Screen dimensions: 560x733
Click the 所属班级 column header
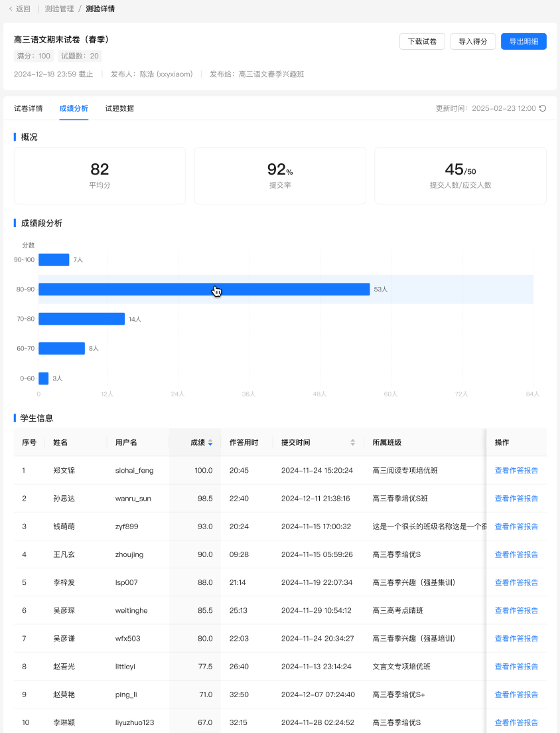point(387,442)
